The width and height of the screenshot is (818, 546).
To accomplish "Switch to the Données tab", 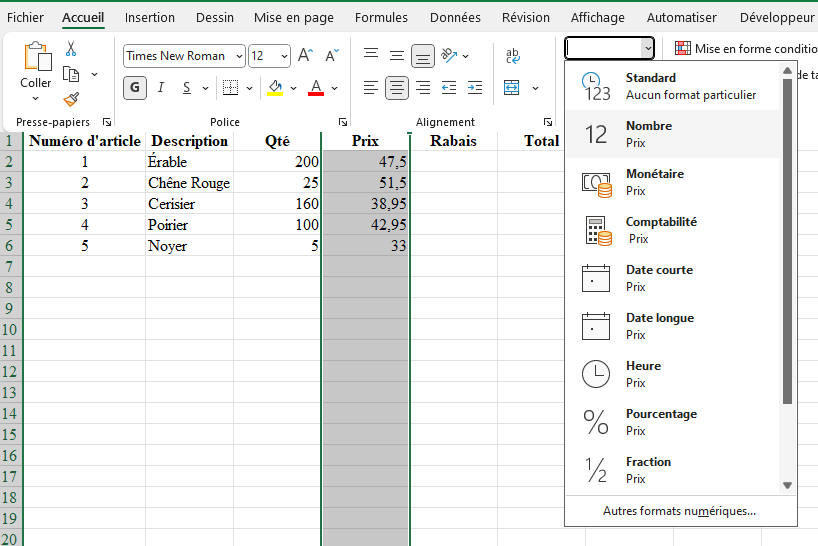I will (x=455, y=17).
